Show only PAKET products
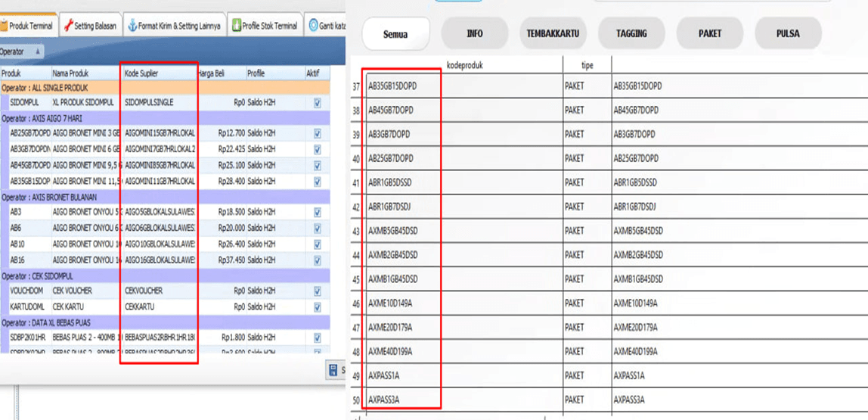Image resolution: width=868 pixels, height=420 pixels. point(709,34)
